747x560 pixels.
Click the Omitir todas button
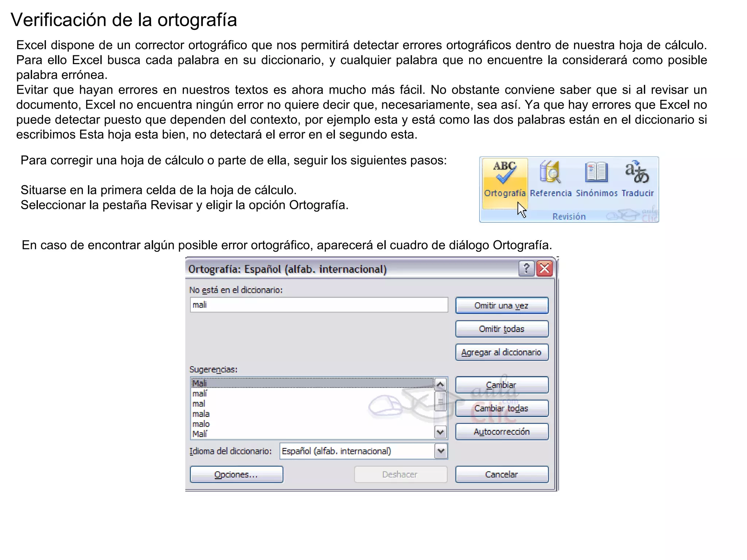coord(502,329)
